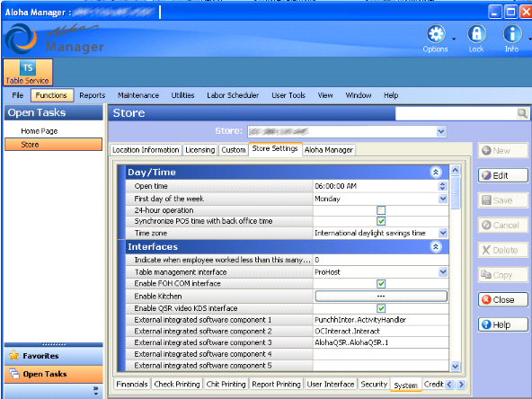Collapse the Interfaces section
This screenshot has width=532, height=399.
(436, 246)
